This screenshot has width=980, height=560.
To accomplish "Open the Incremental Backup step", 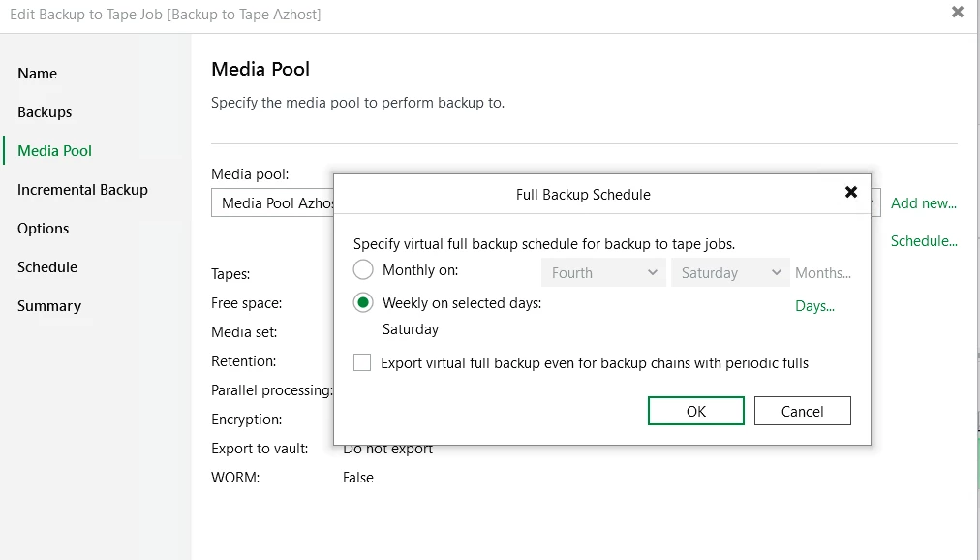I will 82,190.
